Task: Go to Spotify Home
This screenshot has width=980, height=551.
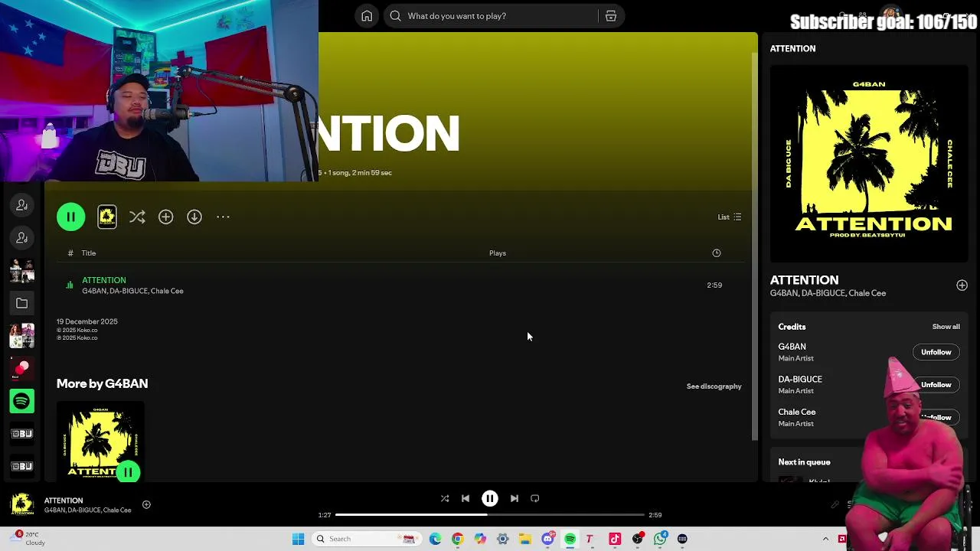Action: pos(367,16)
